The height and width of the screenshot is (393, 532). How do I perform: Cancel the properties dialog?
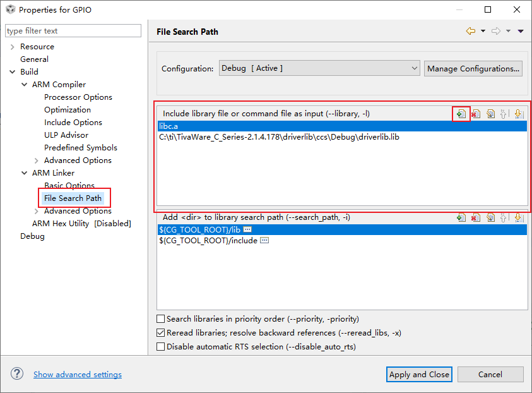(x=490, y=374)
